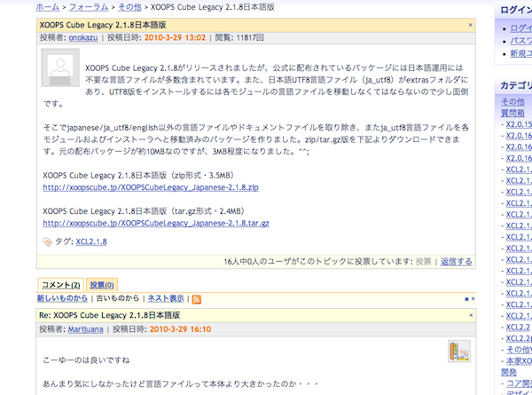Click 返信する reply link
Screen dimensions: 532x395
pyautogui.click(x=457, y=262)
